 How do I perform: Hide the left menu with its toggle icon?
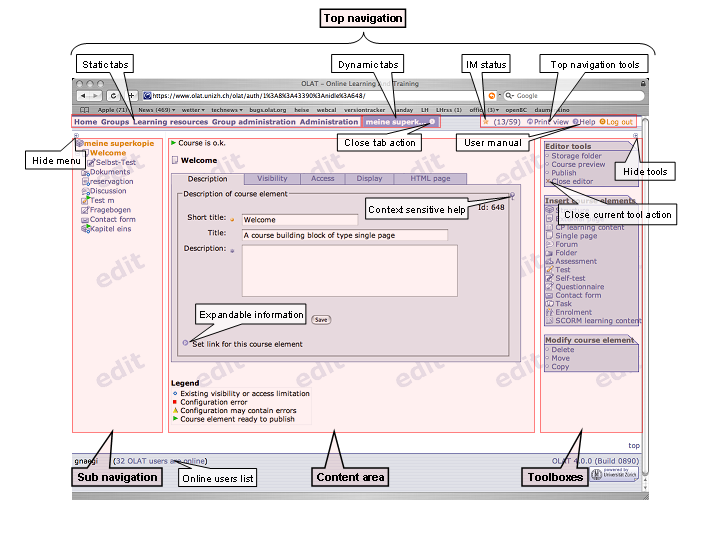point(76,135)
